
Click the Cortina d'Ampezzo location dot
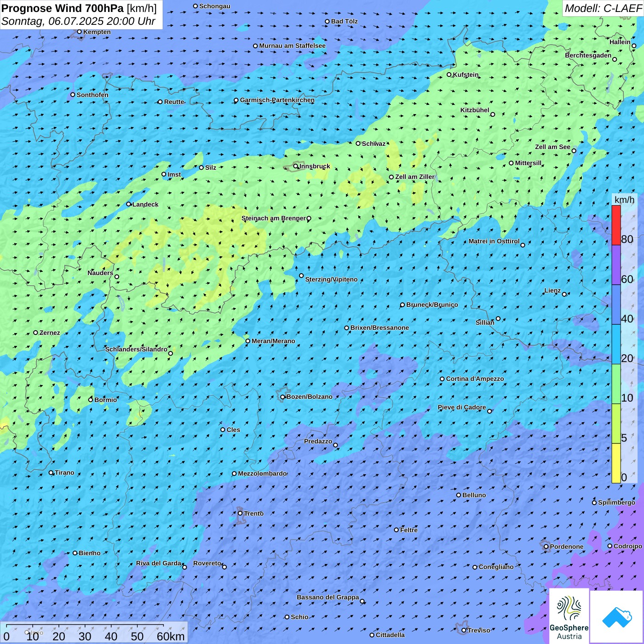443,379
